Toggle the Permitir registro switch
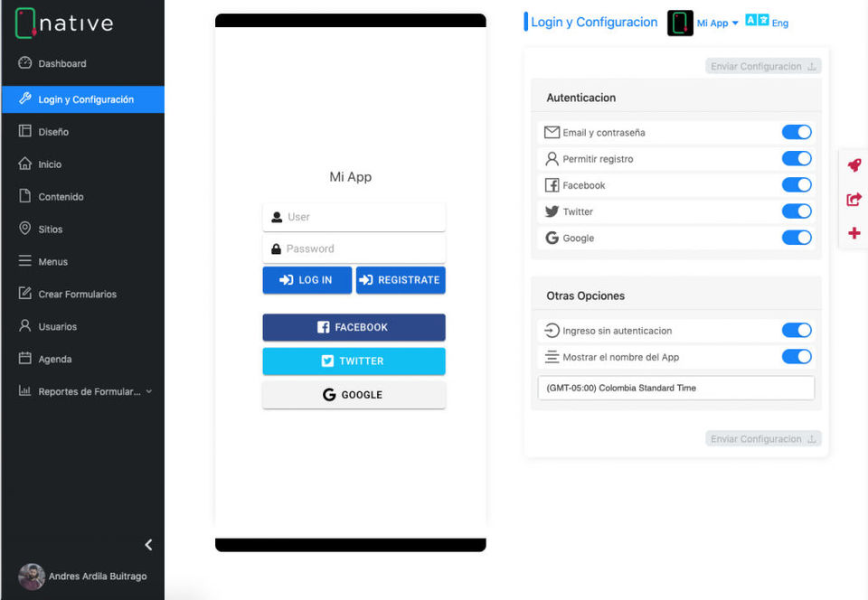868x600 pixels. (x=797, y=158)
